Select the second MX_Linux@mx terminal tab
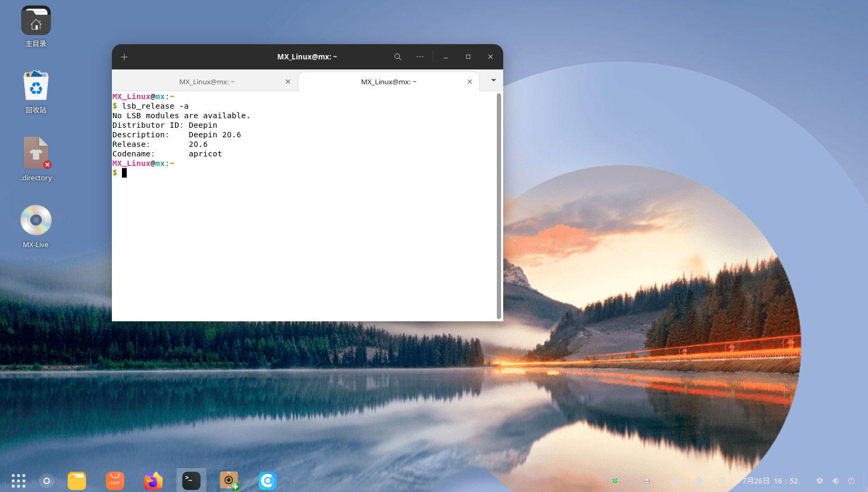 388,82
